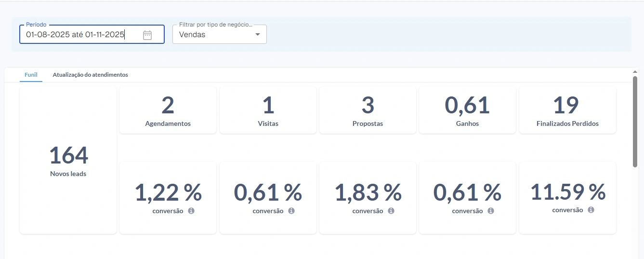Click info icon under the Ganhos conversion rate
This screenshot has height=259, width=644.
click(490, 211)
